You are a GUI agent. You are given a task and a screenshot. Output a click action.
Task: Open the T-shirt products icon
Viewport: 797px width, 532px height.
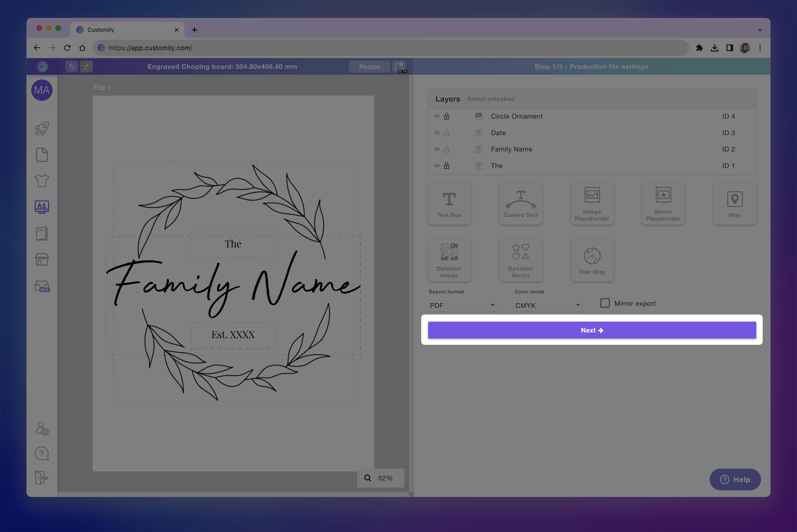(x=42, y=181)
